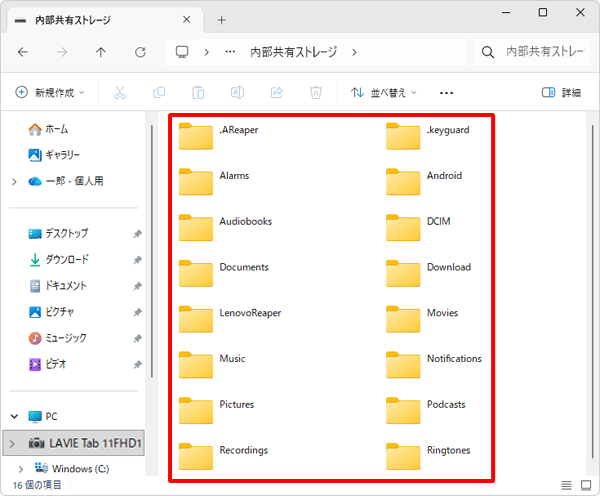The image size is (600, 496).
Task: Open the 新規作成 dropdown
Action: 50,93
